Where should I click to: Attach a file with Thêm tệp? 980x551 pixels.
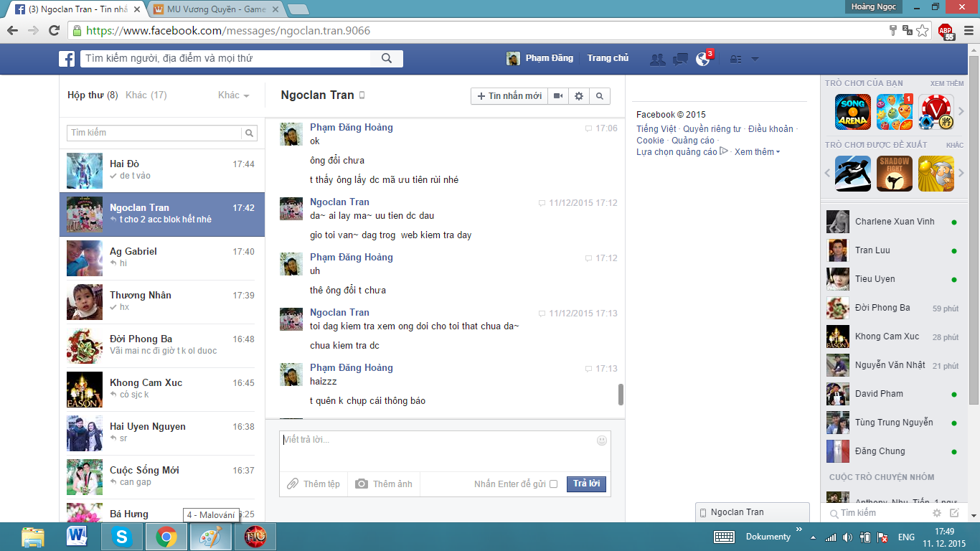pos(314,484)
